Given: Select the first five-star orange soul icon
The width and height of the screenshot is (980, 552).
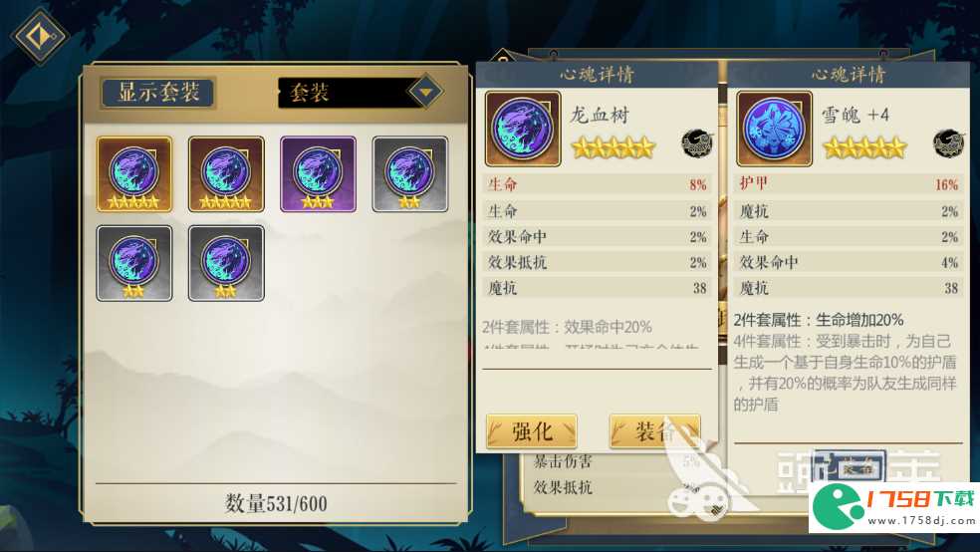Looking at the screenshot, I should tap(134, 174).
